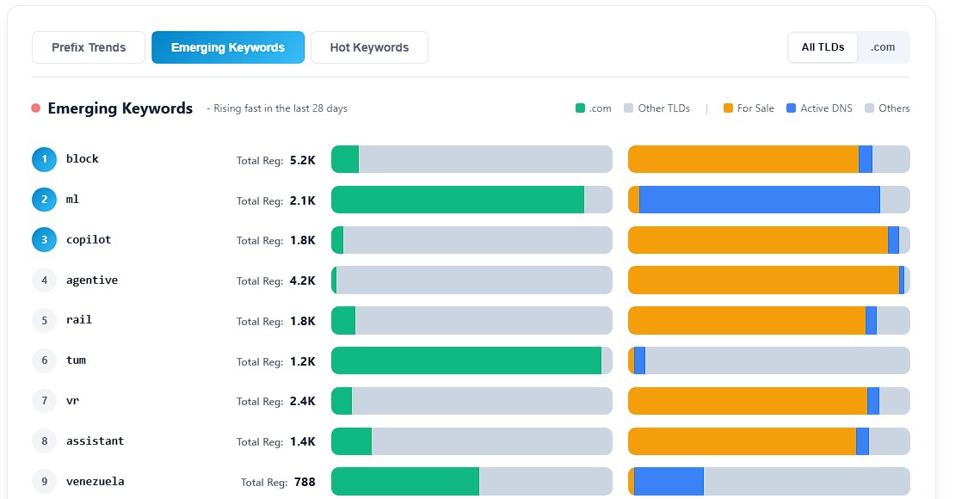Screen dimensions: 980x499
Task: Click rank badge 1 for block
Action: click(45, 159)
